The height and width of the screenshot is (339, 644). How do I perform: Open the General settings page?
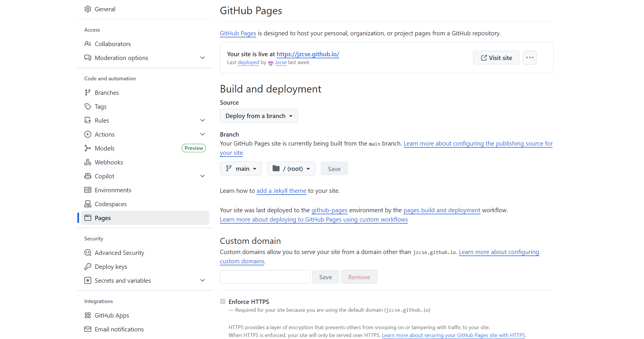(105, 9)
